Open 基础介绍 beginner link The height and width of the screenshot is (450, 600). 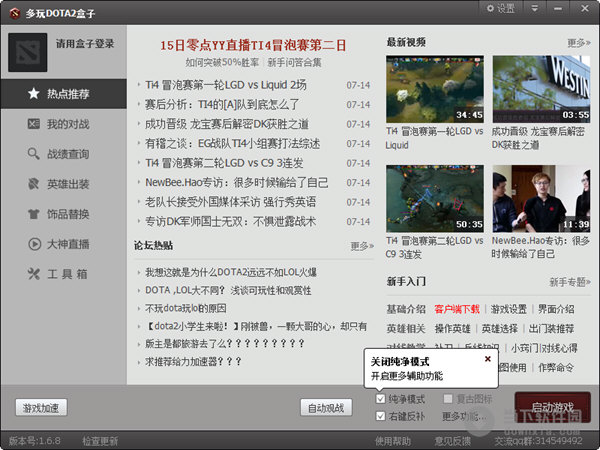click(x=406, y=309)
